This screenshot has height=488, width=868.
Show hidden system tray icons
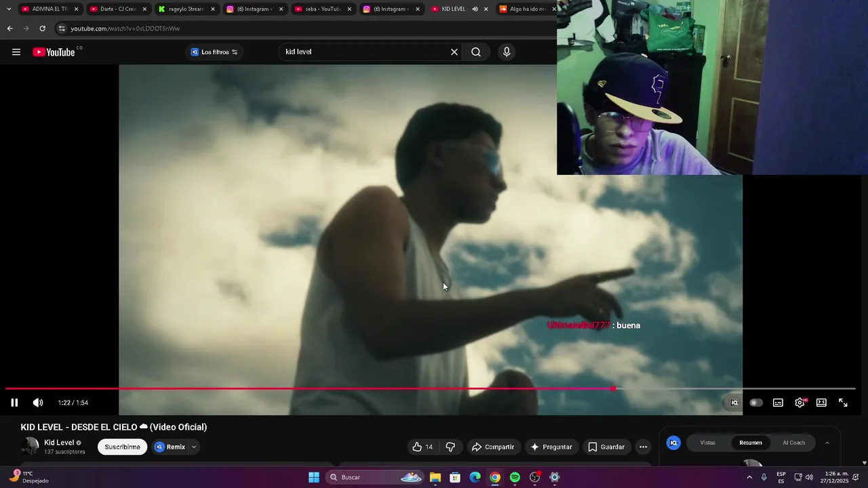(749, 477)
